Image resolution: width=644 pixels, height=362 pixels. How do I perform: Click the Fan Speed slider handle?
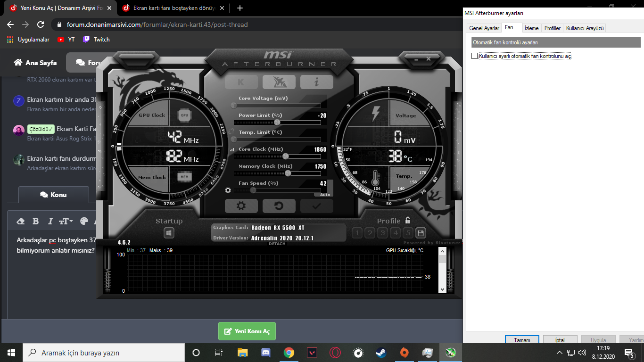pyautogui.click(x=253, y=190)
